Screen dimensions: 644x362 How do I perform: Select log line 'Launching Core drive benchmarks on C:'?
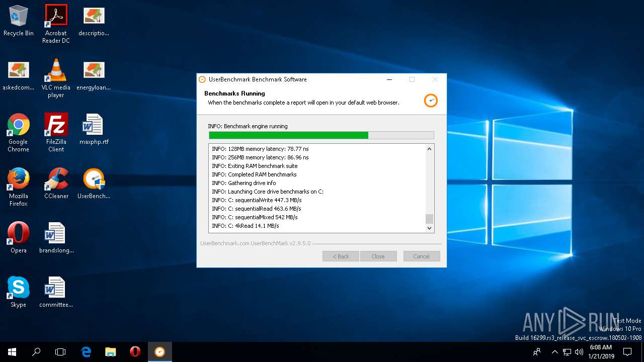point(267,192)
